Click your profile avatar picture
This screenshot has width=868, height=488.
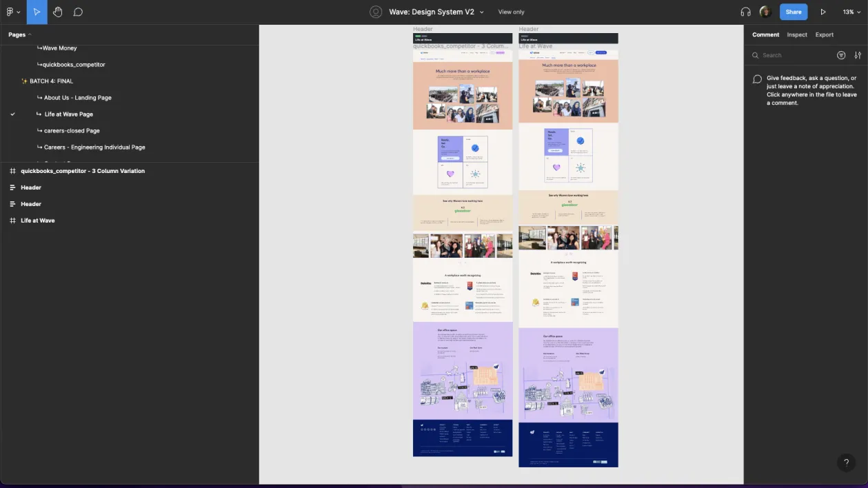click(x=765, y=12)
